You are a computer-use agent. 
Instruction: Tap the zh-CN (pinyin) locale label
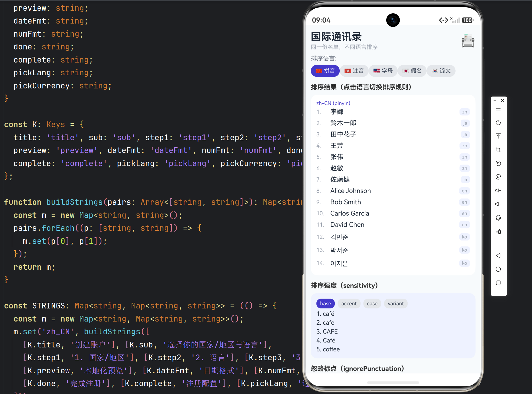333,103
